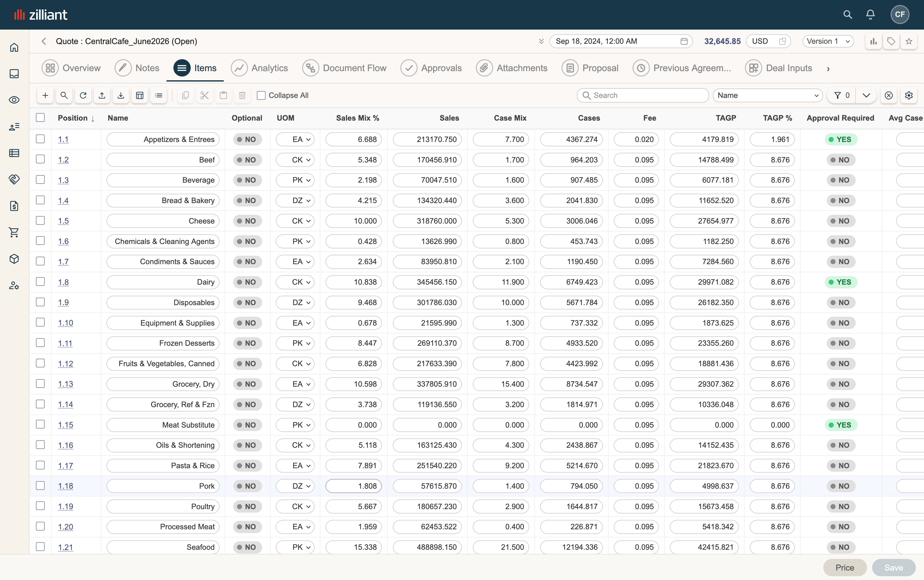Open the inbox tray sidebar icon
This screenshot has height=580, width=924.
pyautogui.click(x=14, y=74)
